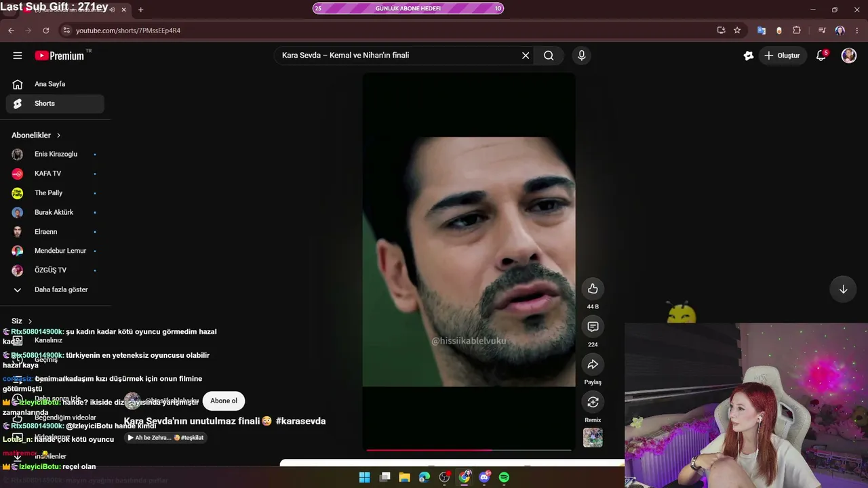Open the Chrome profile avatar

pos(840,30)
